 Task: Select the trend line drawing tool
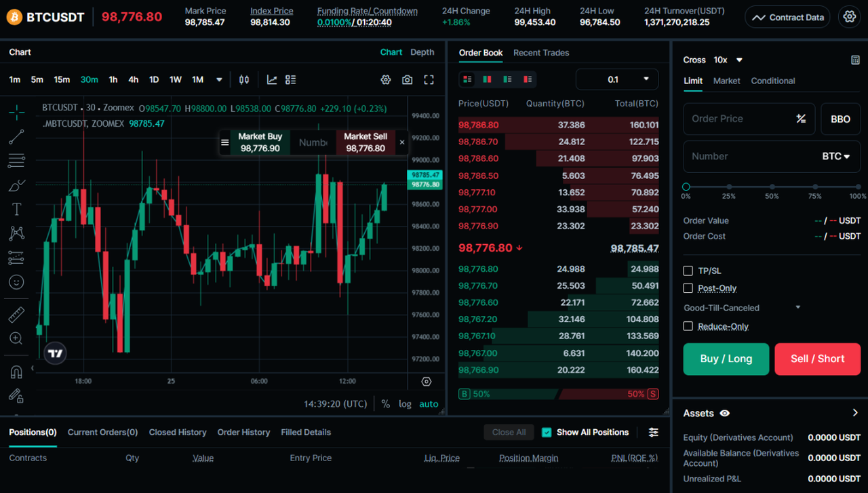coord(17,136)
